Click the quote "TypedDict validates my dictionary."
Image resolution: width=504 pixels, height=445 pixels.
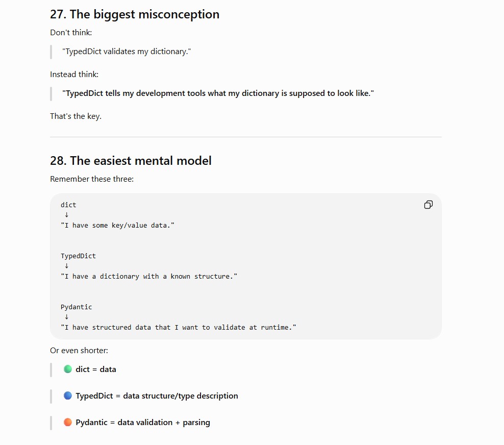(127, 52)
